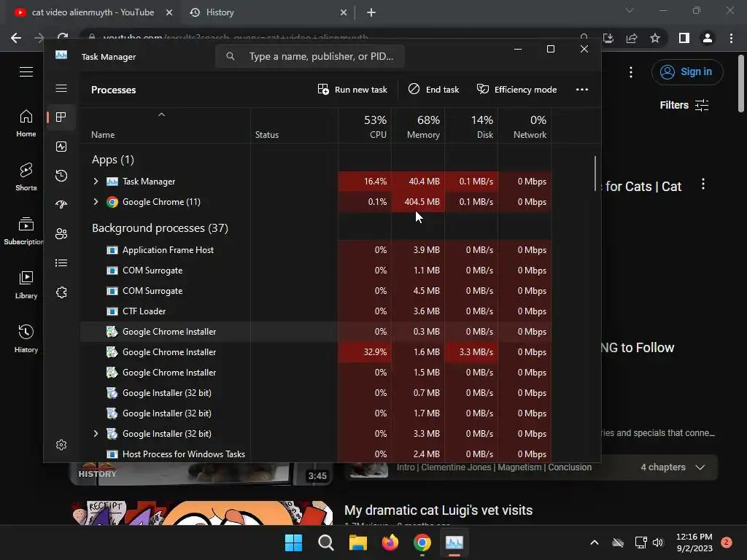This screenshot has width=747, height=560.
Task: Click the YouTube Sign in button
Action: tap(687, 72)
